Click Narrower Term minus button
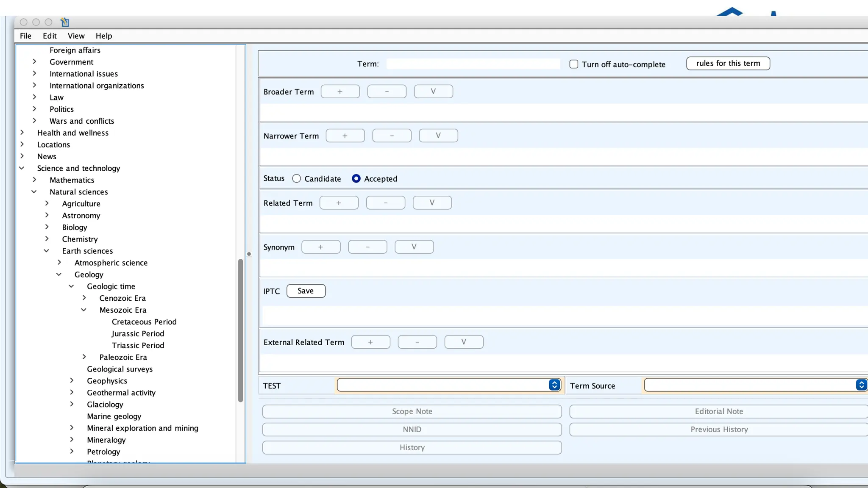Image resolution: width=868 pixels, height=488 pixels. 392,136
